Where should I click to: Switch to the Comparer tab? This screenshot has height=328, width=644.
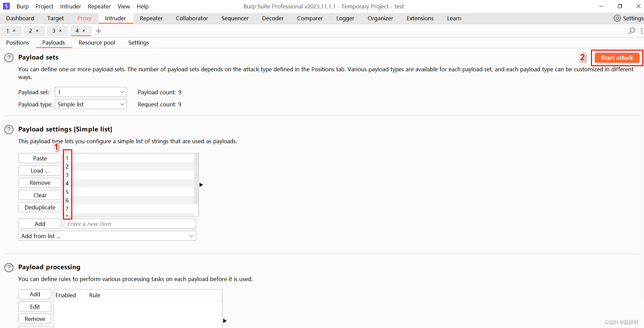[x=310, y=18]
